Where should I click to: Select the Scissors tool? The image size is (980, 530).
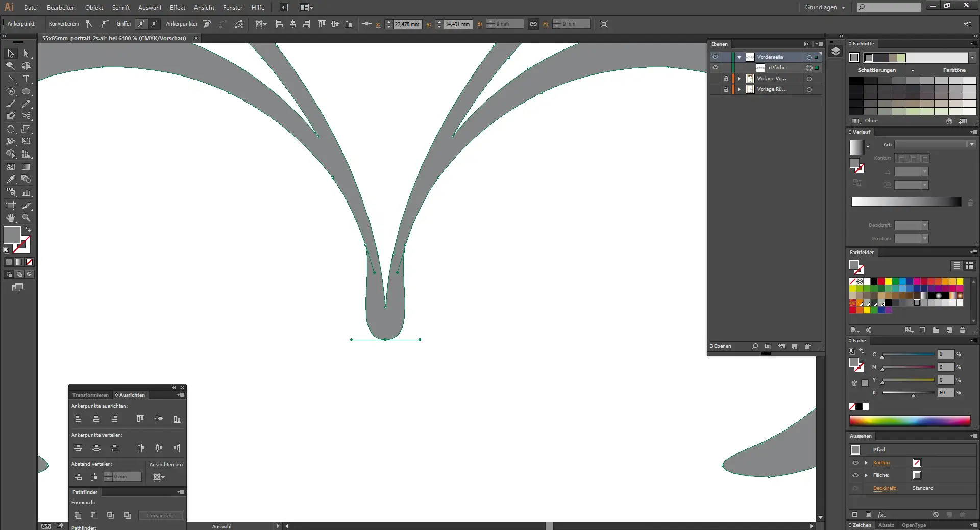(x=26, y=116)
